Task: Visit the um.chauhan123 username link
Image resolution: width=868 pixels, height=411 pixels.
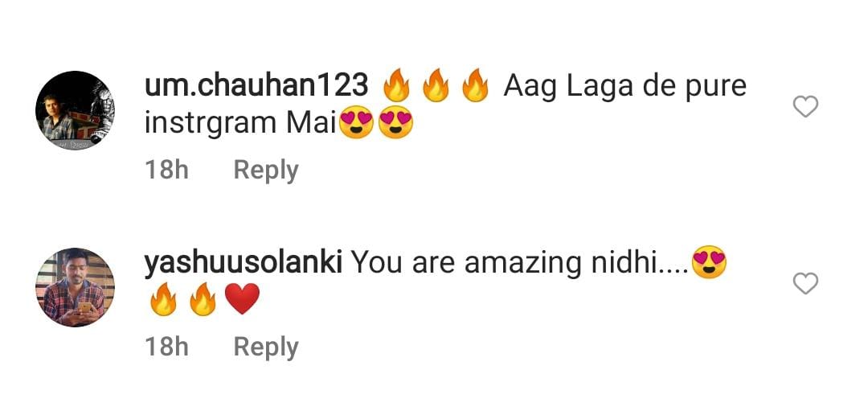Action: 256,86
